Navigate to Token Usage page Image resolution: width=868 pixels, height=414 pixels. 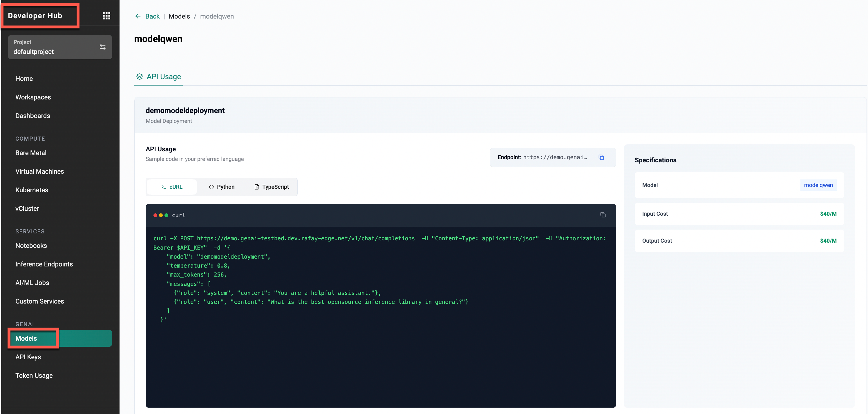pos(34,375)
